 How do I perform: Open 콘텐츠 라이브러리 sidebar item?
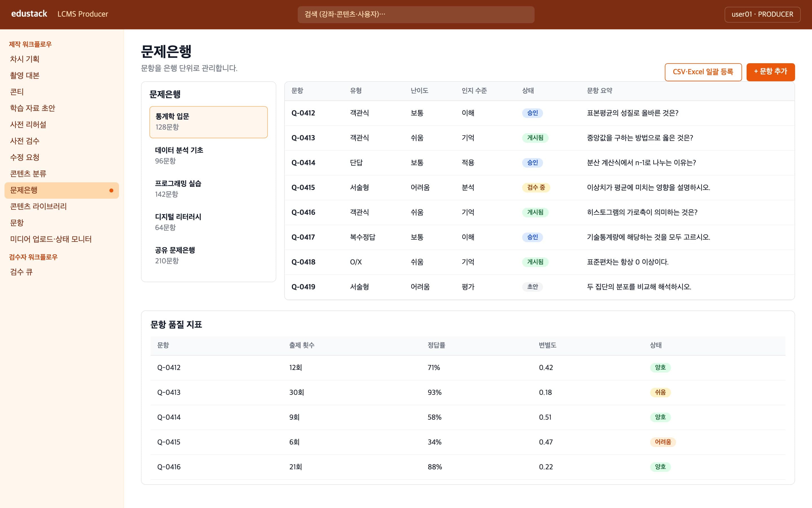tap(62, 206)
